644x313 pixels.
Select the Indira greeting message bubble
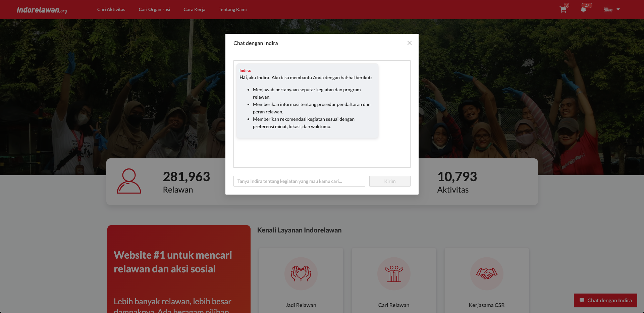pyautogui.click(x=307, y=101)
